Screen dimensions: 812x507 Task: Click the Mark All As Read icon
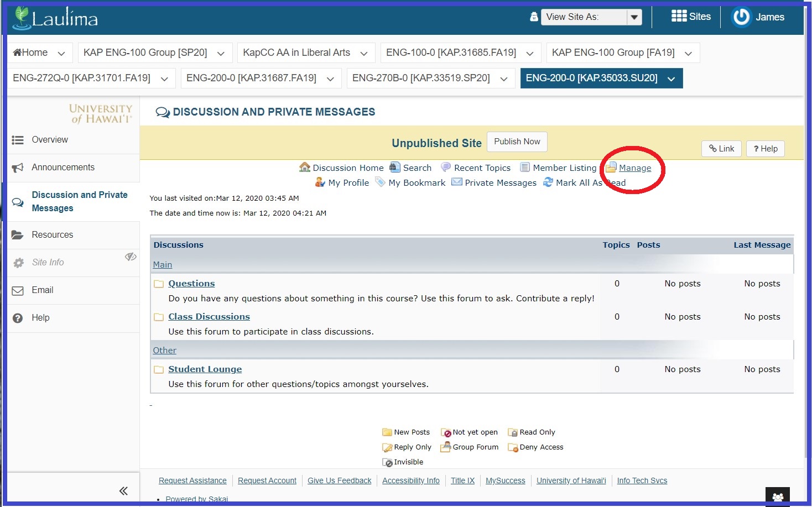pyautogui.click(x=548, y=182)
